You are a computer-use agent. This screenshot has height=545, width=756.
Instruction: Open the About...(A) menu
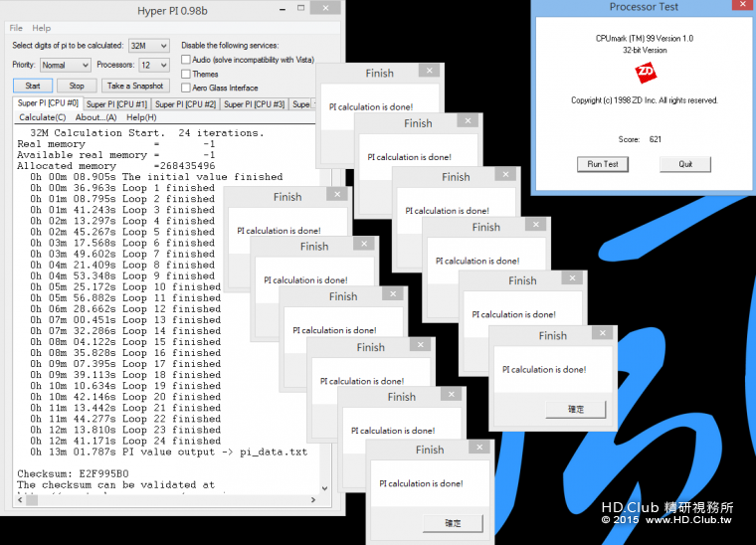coord(95,117)
